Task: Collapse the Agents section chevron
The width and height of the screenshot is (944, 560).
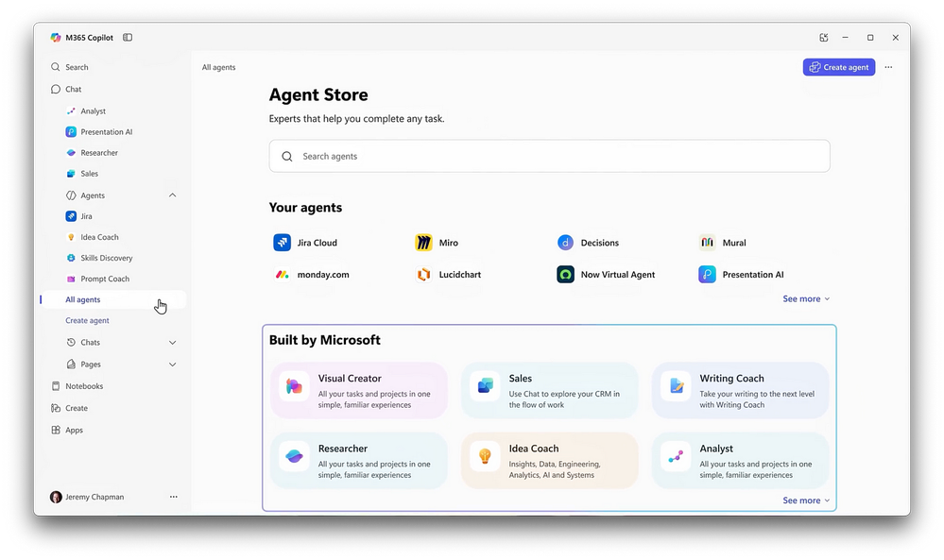Action: [x=172, y=195]
